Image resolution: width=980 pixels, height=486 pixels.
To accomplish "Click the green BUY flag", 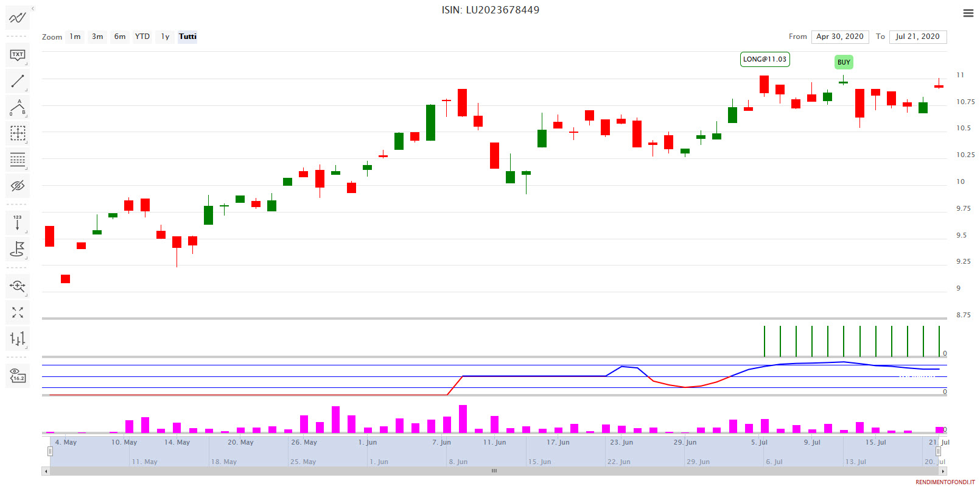I will [x=843, y=62].
